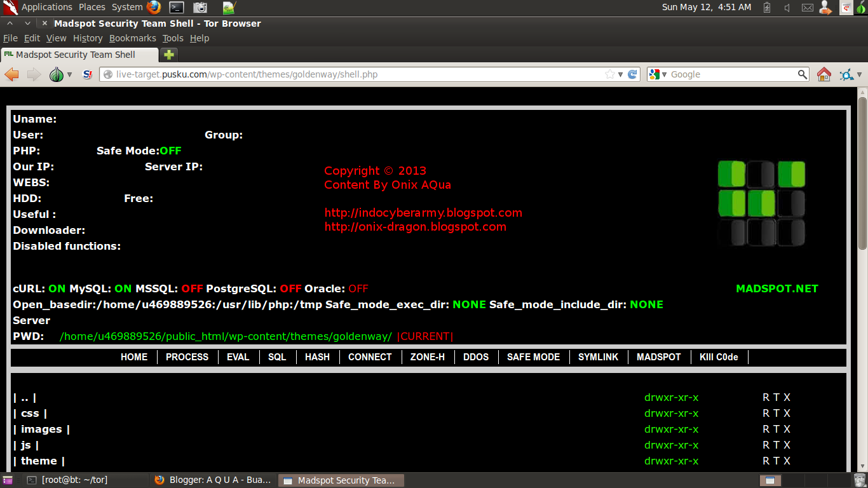868x488 pixels.
Task: Open the user switcher icon in the tray
Action: point(825,8)
